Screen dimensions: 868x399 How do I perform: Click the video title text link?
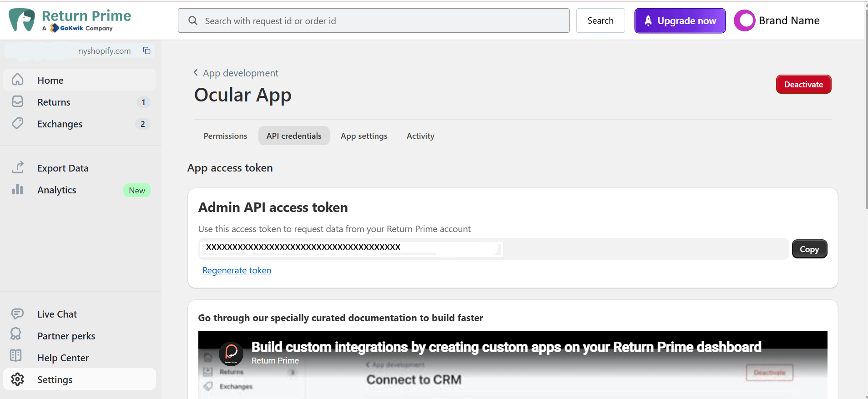click(x=506, y=347)
